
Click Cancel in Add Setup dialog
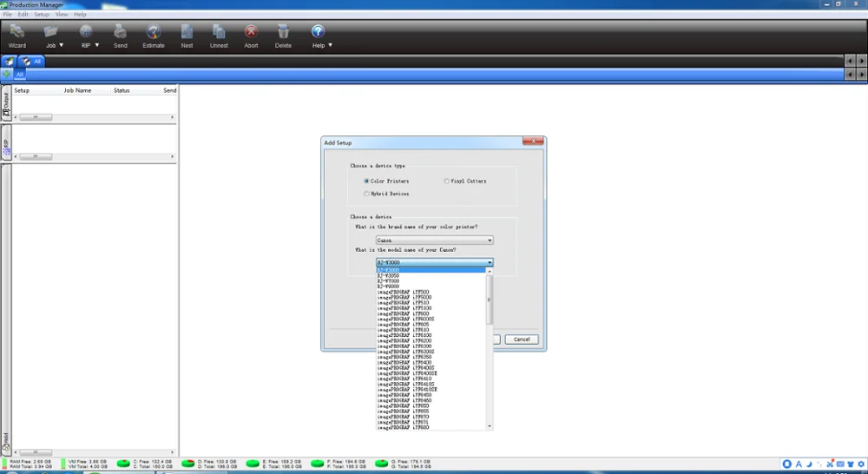[522, 339]
